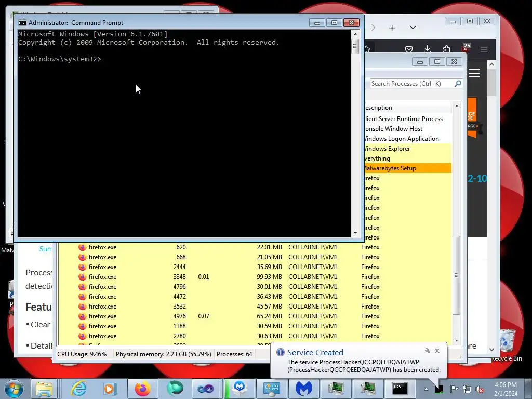
Task: Open the Malwarebytes Setup box icon on the taskbar
Action: tap(239, 389)
